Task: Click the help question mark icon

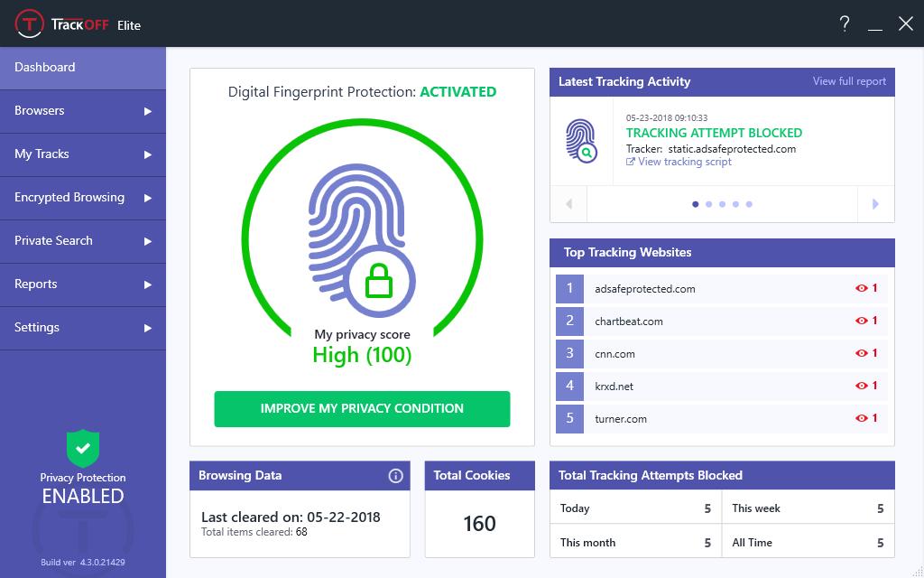Action: (x=845, y=24)
